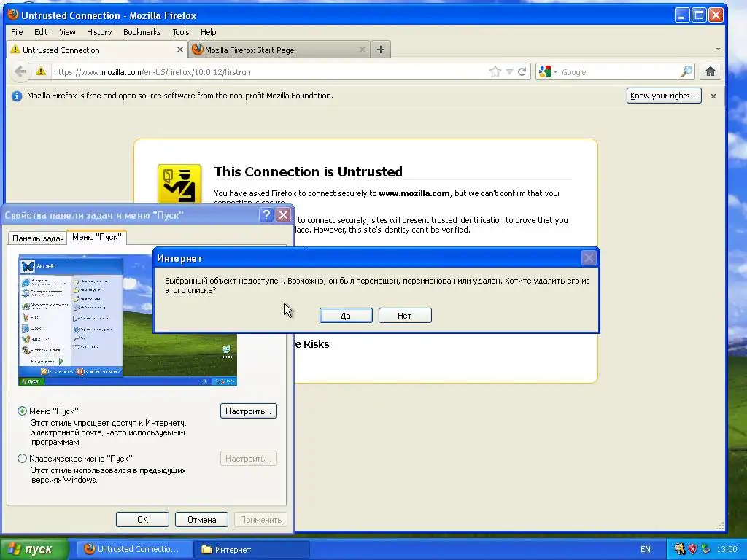Open the Google search engine dropdown
This screenshot has width=747, height=560.
point(548,72)
